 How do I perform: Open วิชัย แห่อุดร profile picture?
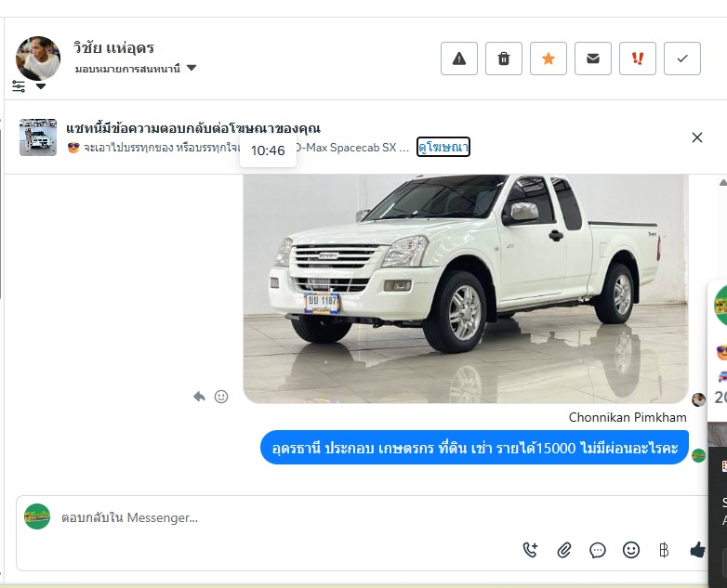point(38,59)
